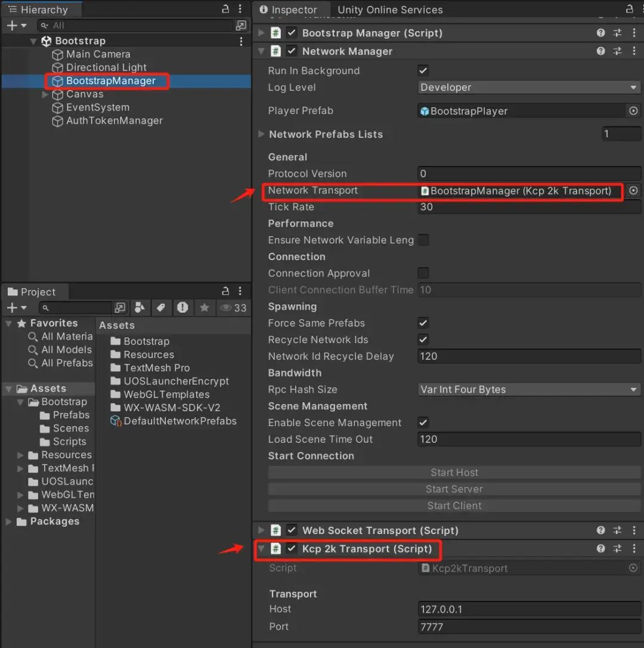Expand the Network Prefabs Lists foldout
The image size is (644, 648).
pyautogui.click(x=261, y=134)
